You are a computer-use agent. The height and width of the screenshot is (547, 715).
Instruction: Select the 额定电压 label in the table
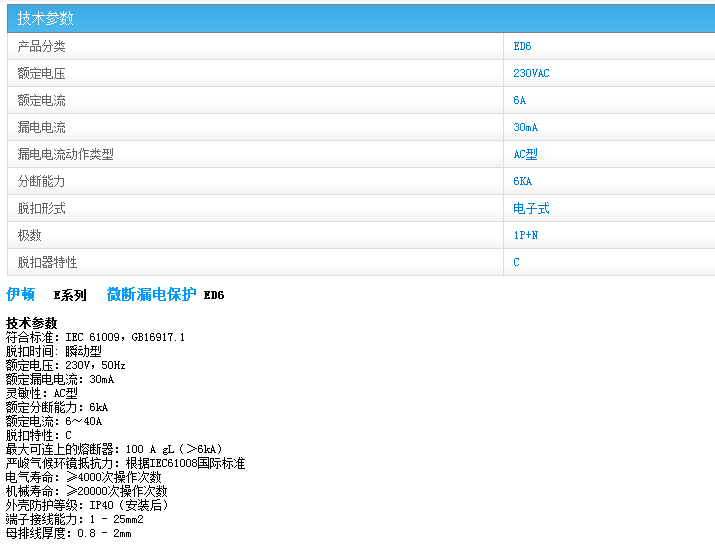42,73
